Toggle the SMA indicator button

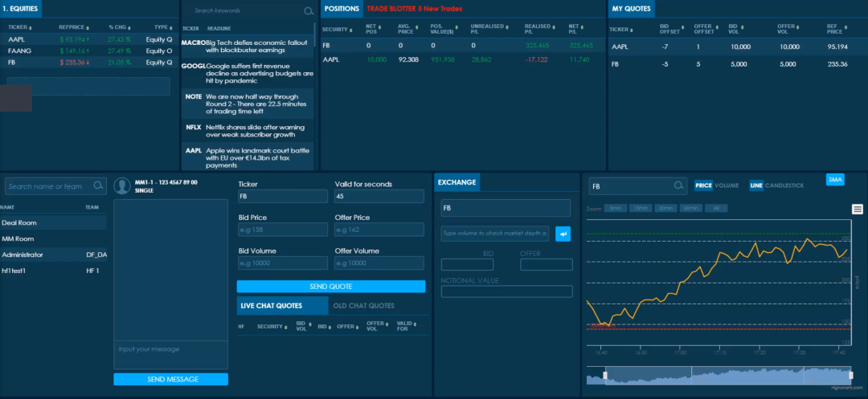pos(835,180)
